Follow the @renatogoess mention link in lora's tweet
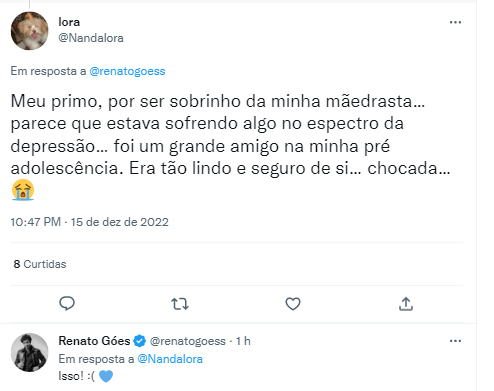Screen dimensions: 494x391 tap(127, 71)
